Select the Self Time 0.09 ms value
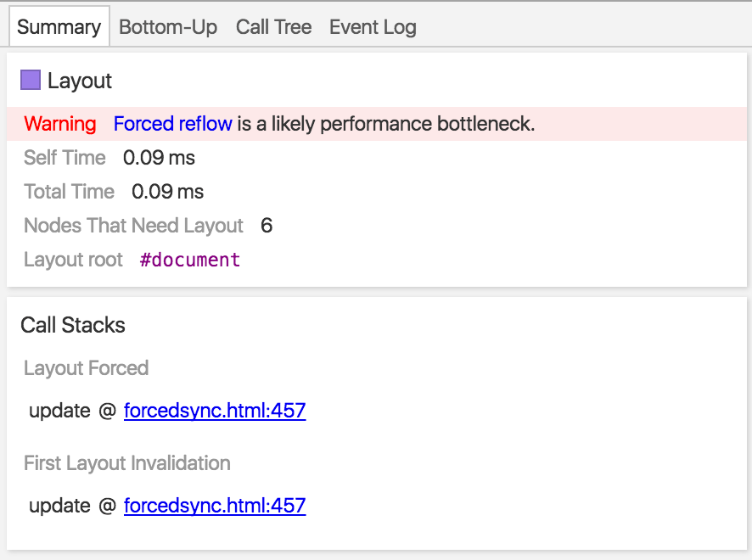The height and width of the screenshot is (560, 752). 159,158
